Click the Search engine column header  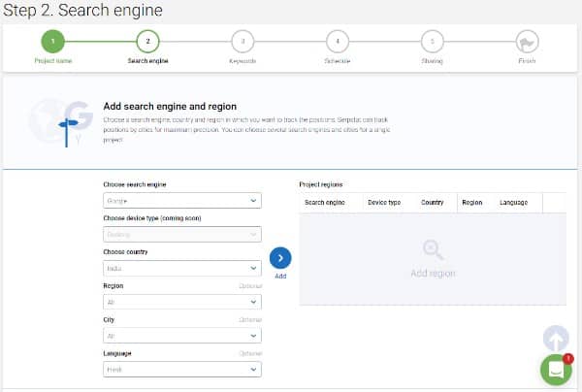[325, 203]
